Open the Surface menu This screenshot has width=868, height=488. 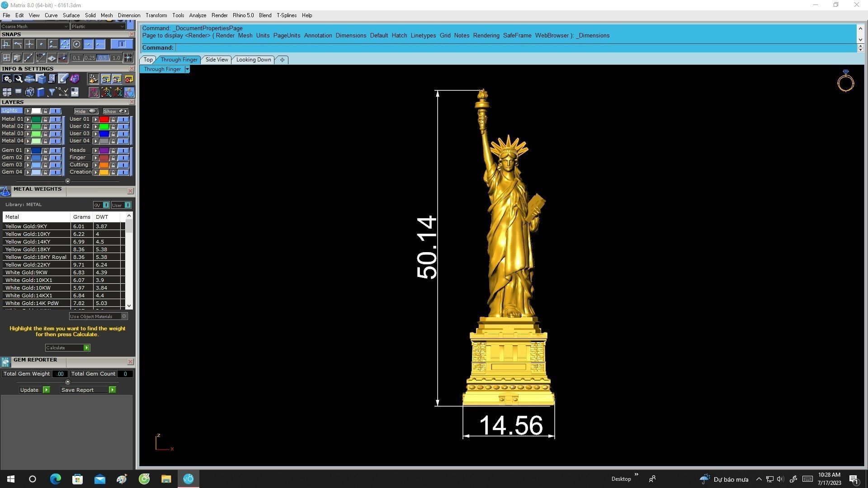(71, 15)
